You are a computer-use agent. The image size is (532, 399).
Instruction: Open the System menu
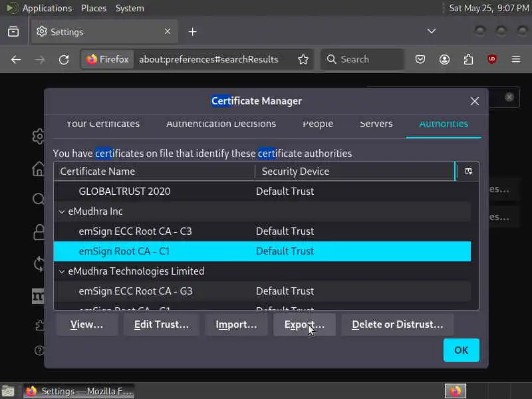tap(130, 8)
